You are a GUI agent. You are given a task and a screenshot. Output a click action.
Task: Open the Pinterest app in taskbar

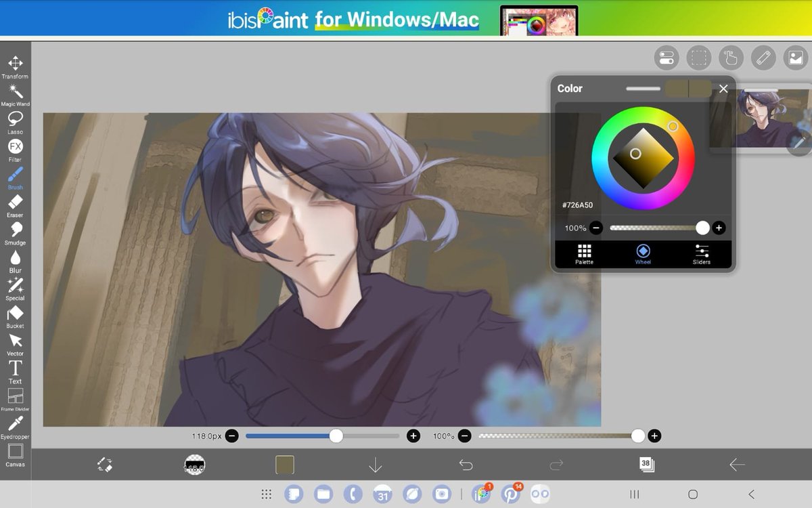pos(510,494)
